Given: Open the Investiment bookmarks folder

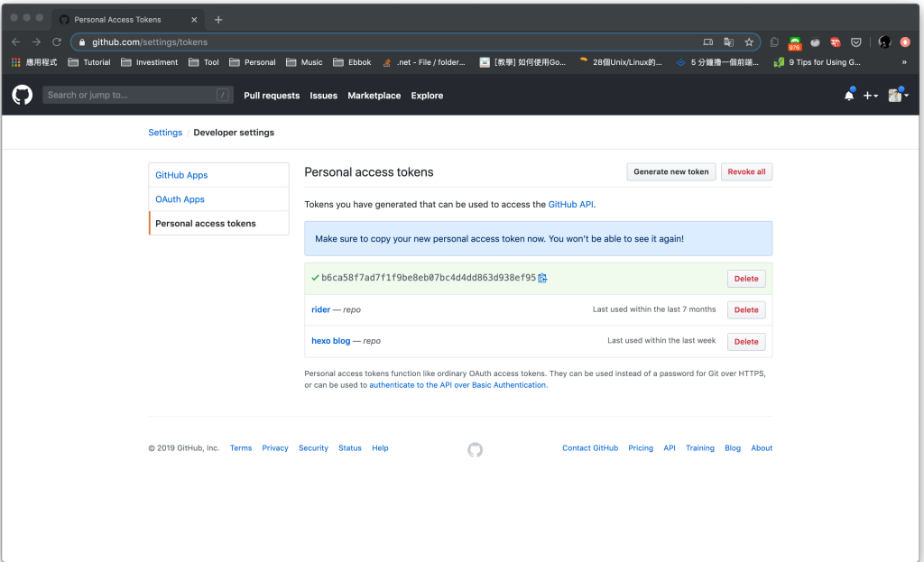Looking at the screenshot, I should 149,62.
